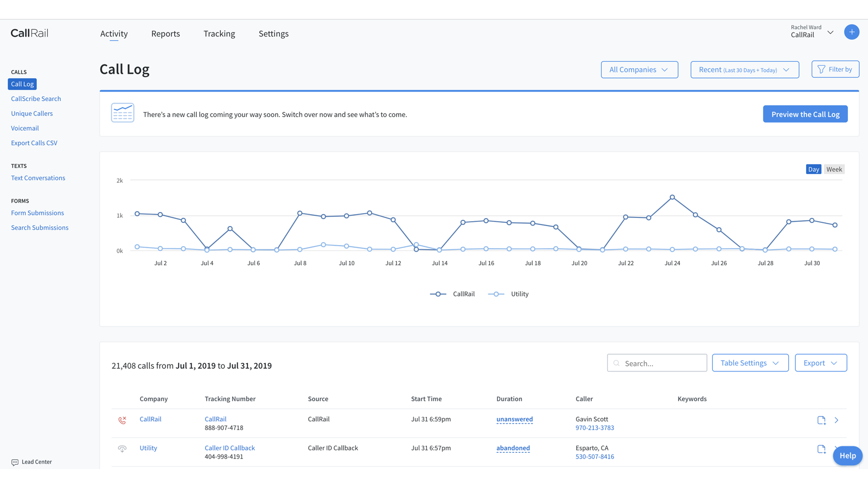Click the missed call icon on the CallRail row

[122, 420]
